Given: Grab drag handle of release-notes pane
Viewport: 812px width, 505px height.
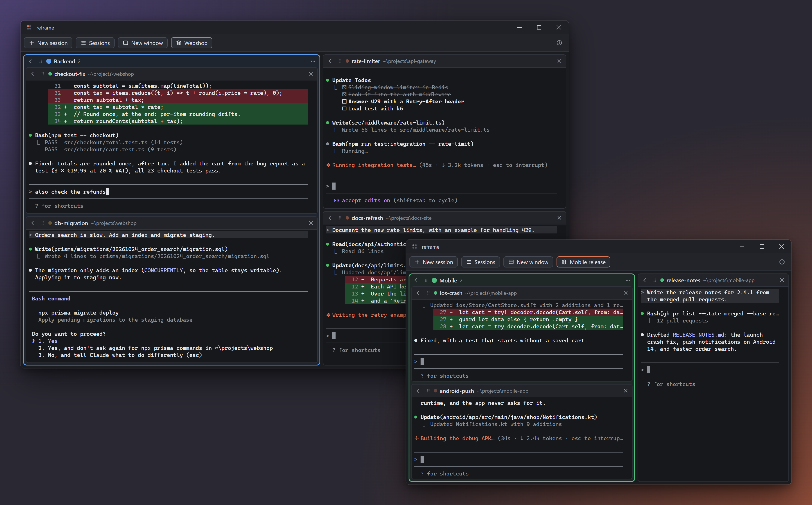Looking at the screenshot, I should [655, 280].
